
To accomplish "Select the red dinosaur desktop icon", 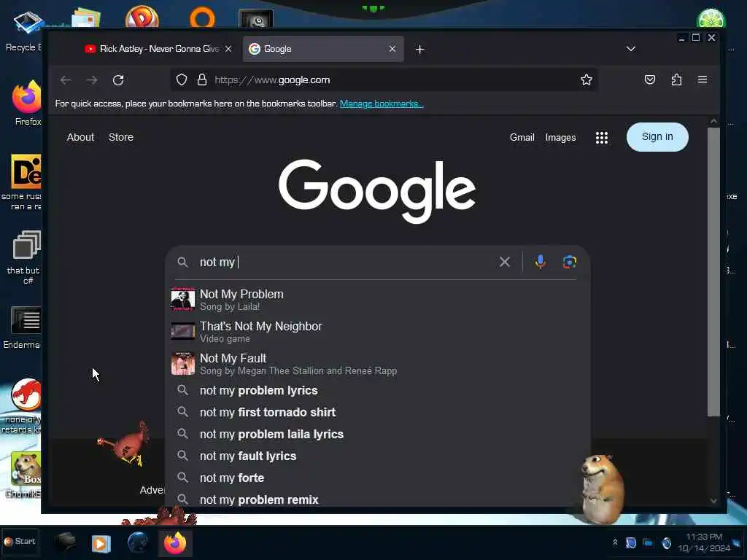I will [24, 405].
